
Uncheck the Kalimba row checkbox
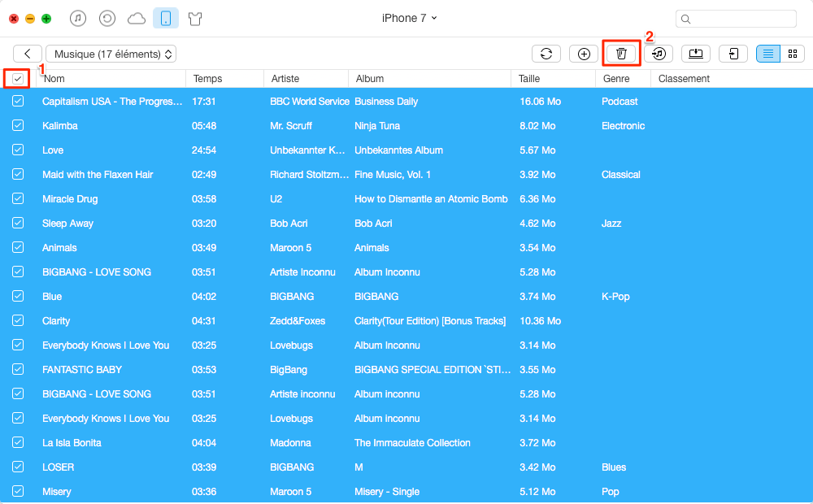pyautogui.click(x=18, y=125)
